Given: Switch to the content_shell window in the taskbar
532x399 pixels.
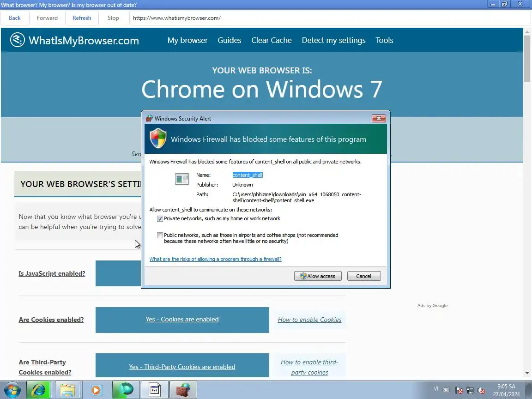Looking at the screenshot, I should point(154,390).
